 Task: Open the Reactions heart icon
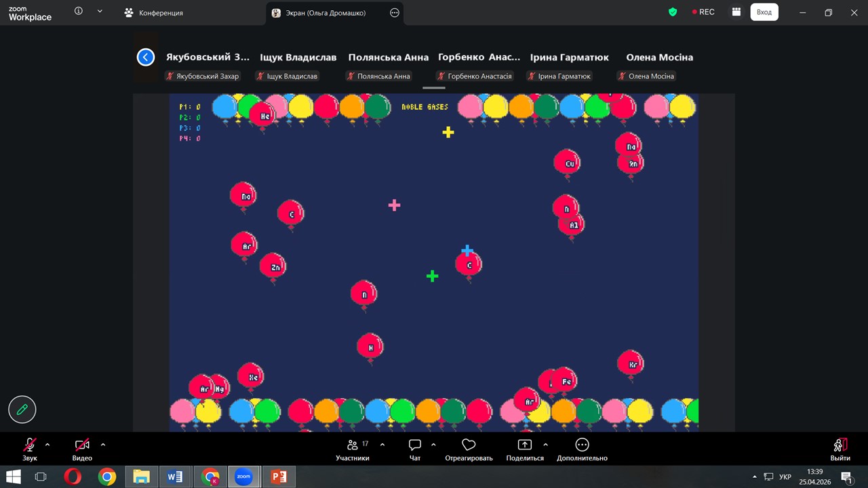[469, 445]
